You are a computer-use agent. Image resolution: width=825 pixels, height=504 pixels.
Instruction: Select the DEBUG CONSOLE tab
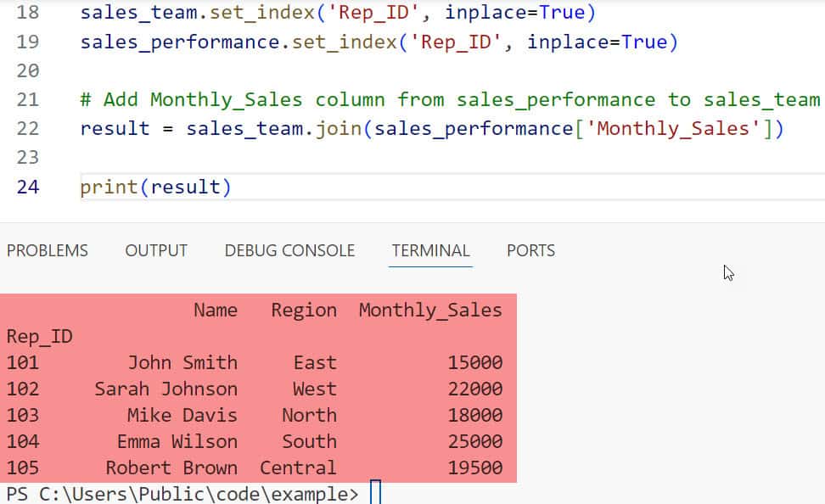click(x=289, y=250)
